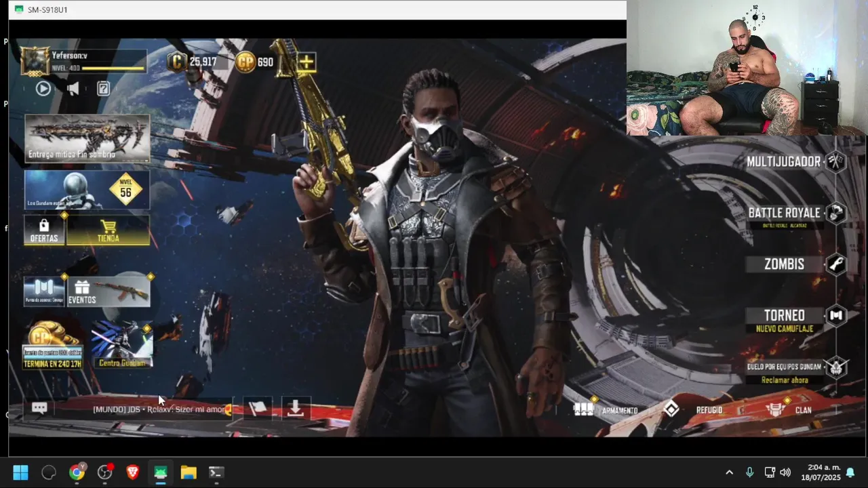
Task: Open the CP offer ending in 24D 17H
Action: click(53, 345)
